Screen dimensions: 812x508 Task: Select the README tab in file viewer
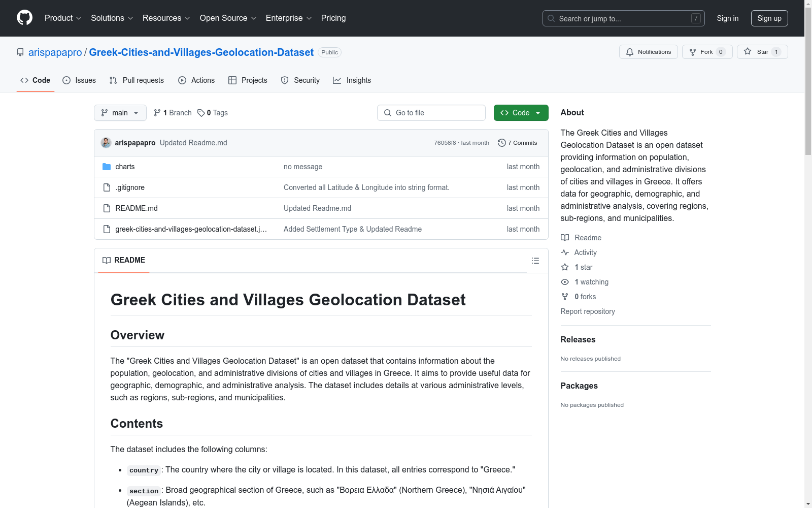pos(124,260)
